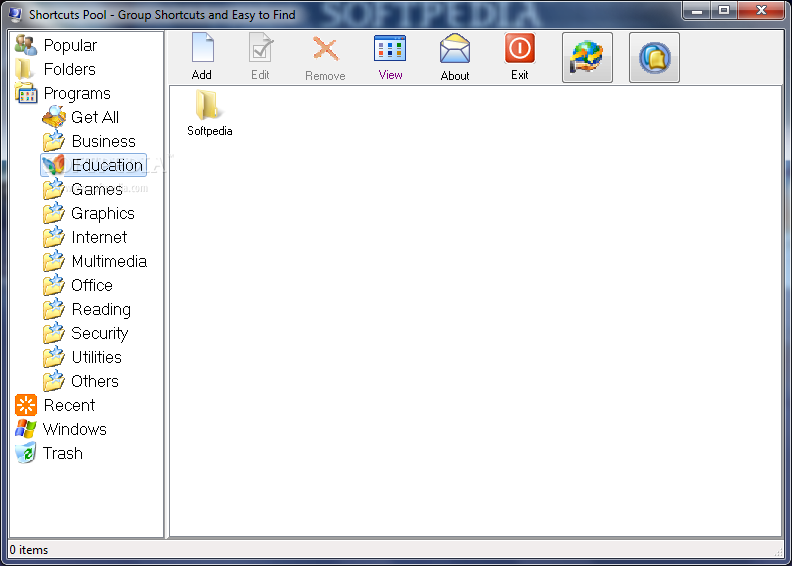Click the Office starred folder icon
This screenshot has width=792, height=566.
pyautogui.click(x=54, y=285)
